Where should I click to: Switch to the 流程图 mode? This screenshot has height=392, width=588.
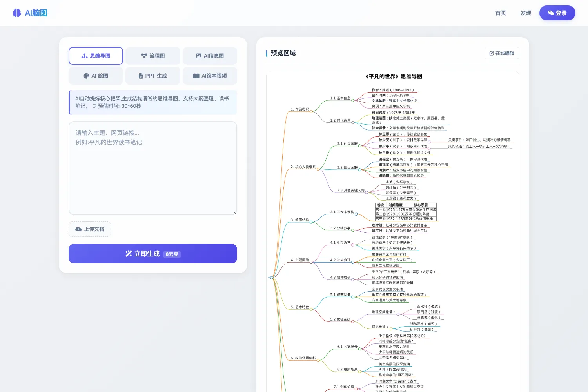click(153, 56)
